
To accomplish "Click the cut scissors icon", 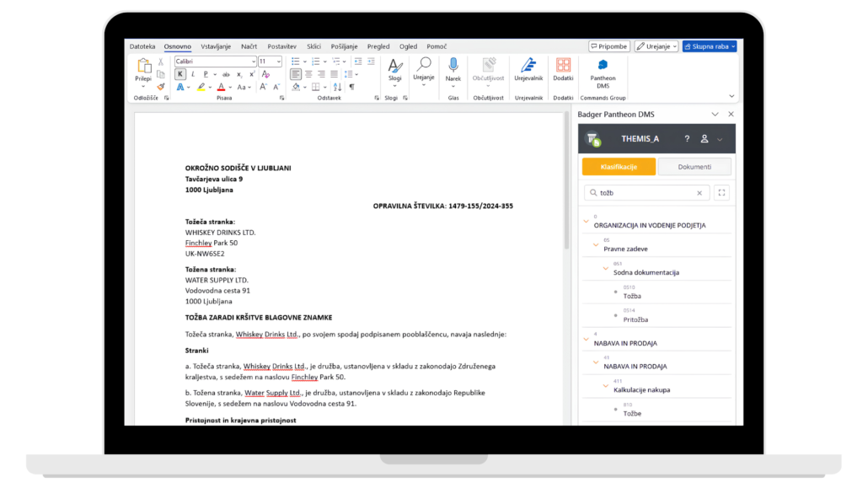I will [x=160, y=62].
